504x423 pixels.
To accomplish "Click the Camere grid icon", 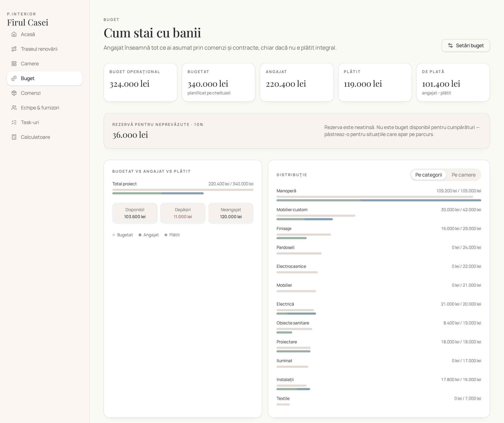I will pyautogui.click(x=14, y=64).
